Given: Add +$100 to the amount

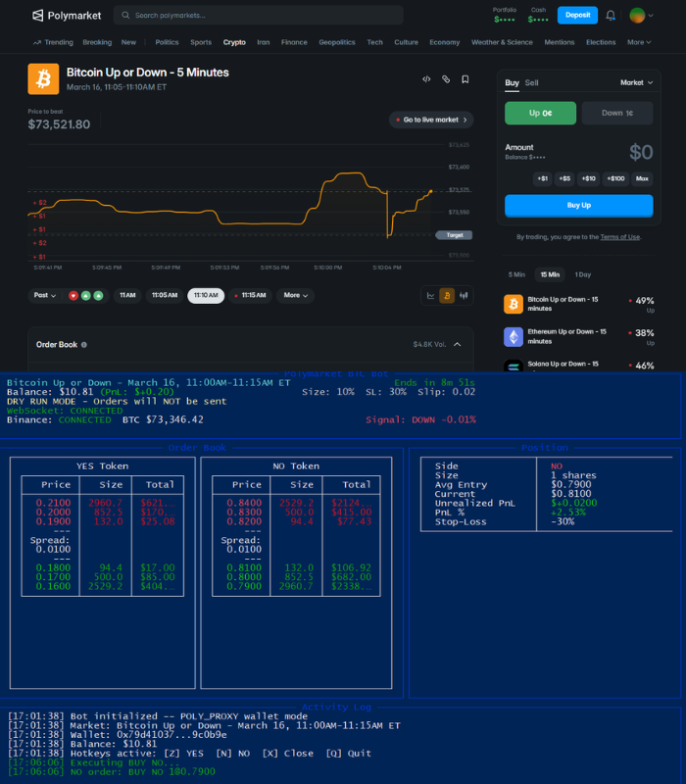Looking at the screenshot, I should pos(615,178).
